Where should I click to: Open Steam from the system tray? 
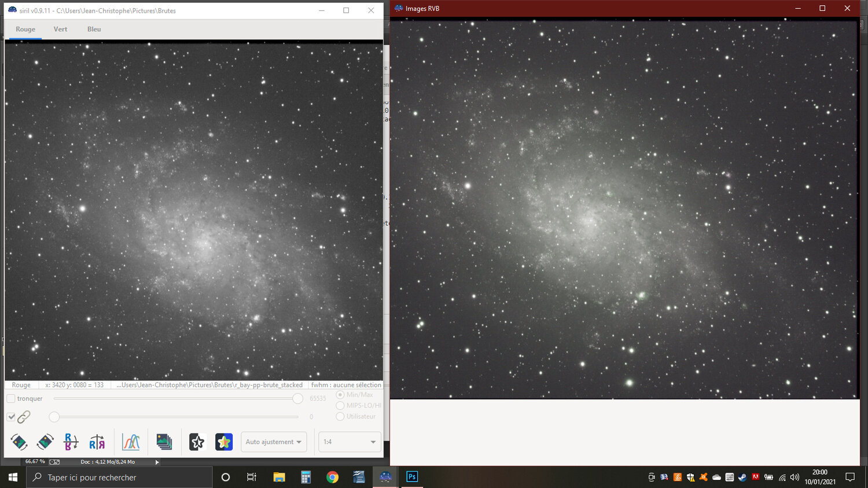point(742,477)
